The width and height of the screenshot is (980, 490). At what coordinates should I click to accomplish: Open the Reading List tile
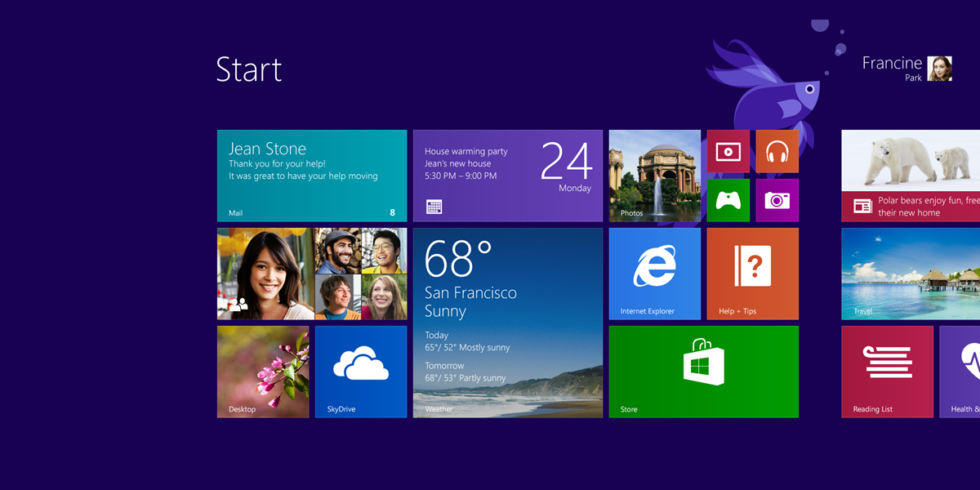point(888,372)
